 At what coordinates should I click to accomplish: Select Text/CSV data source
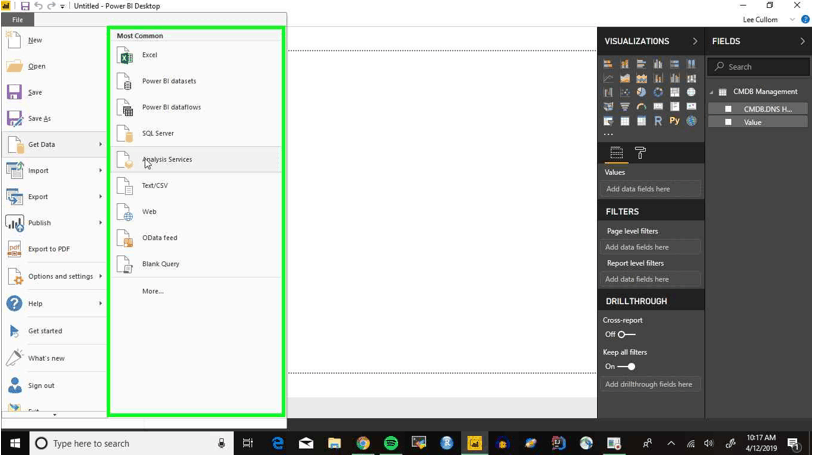tap(196, 185)
